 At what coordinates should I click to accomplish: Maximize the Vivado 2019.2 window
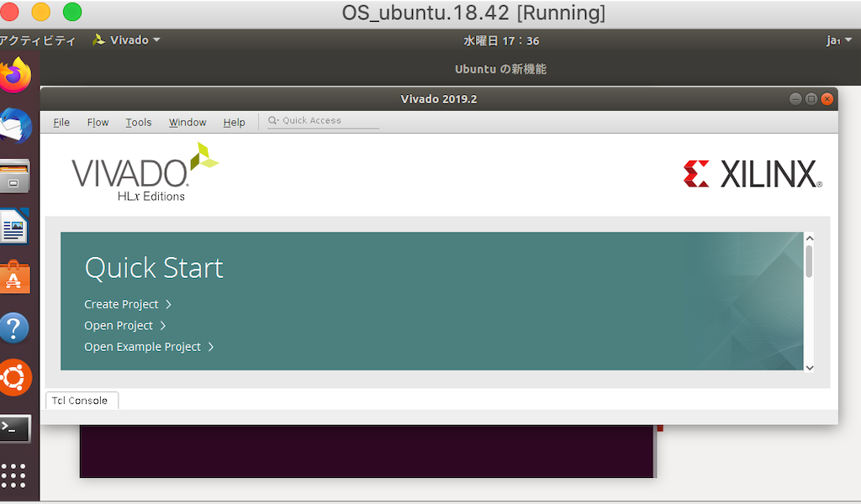pyautogui.click(x=811, y=99)
